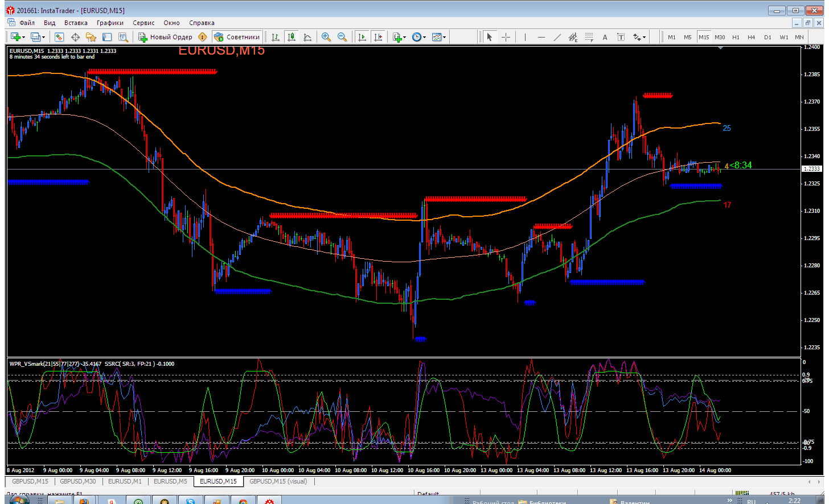Open the Market Watch window icon

coord(59,37)
